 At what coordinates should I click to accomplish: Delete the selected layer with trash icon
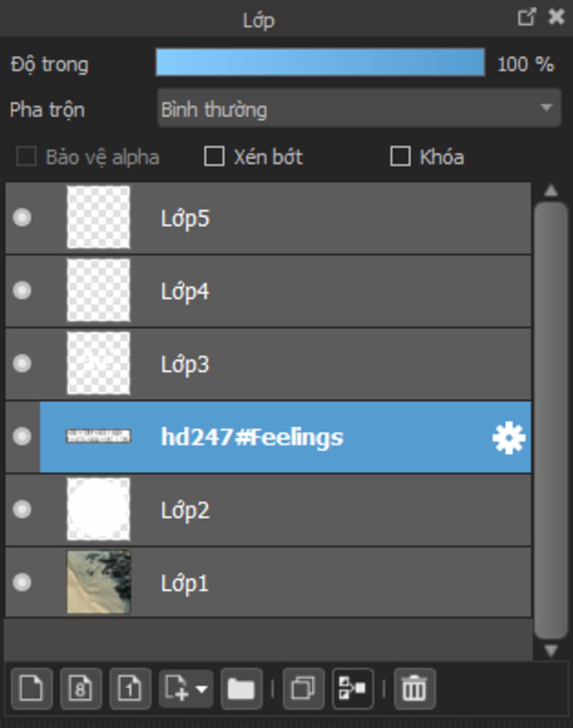(x=414, y=688)
